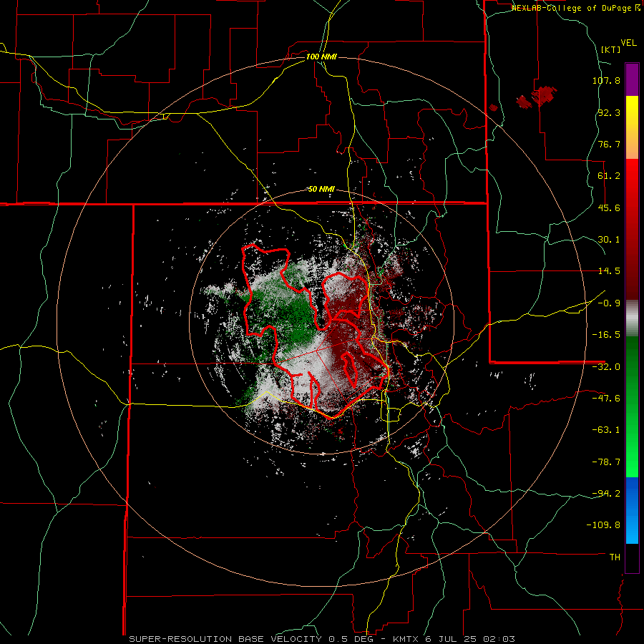Click the 30.1 velocity scale value

coord(609,240)
